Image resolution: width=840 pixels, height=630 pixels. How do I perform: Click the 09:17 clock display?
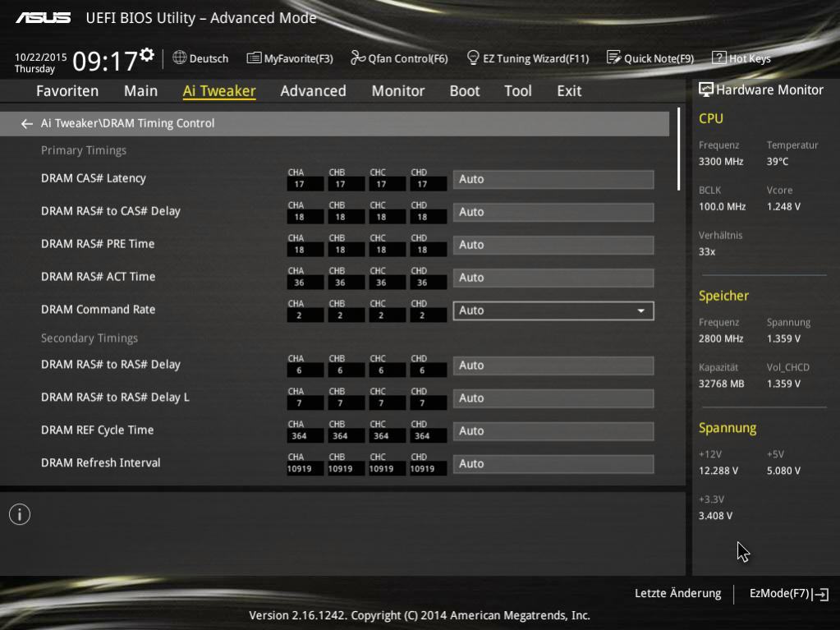(x=105, y=61)
